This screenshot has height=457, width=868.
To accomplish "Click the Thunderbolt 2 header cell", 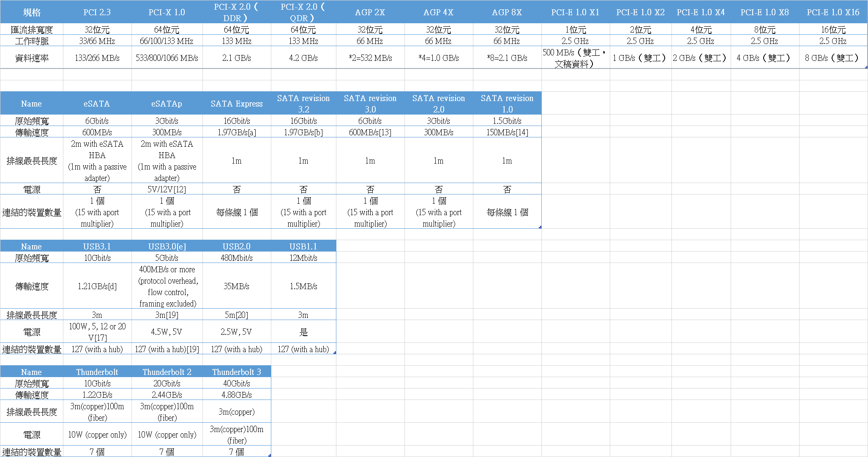I will pos(167,372).
